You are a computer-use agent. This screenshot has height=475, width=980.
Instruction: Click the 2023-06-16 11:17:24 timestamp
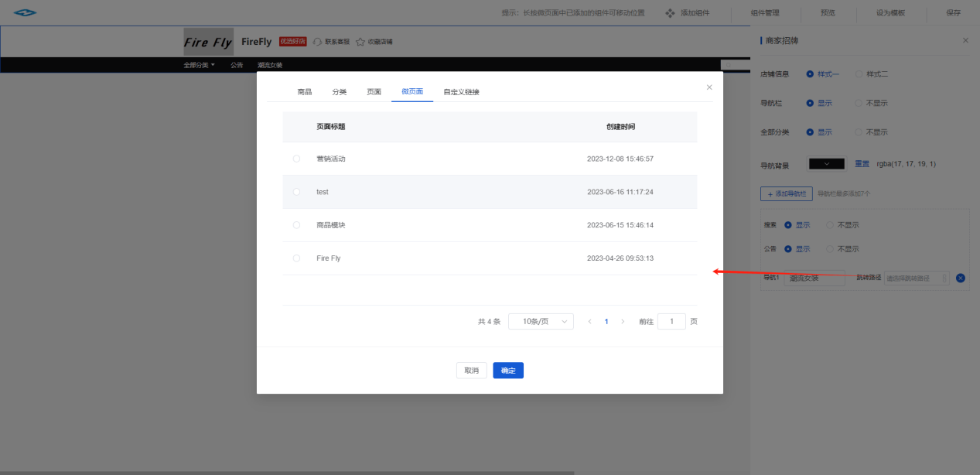620,192
